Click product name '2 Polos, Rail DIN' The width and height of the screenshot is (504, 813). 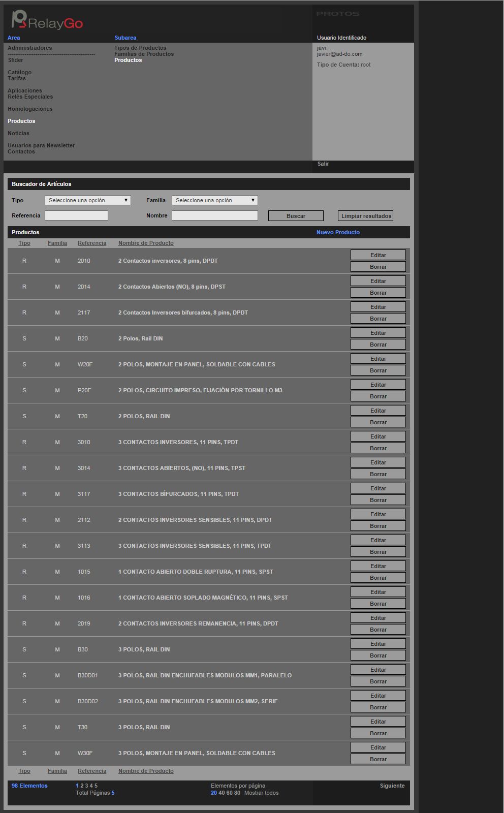[x=140, y=338]
